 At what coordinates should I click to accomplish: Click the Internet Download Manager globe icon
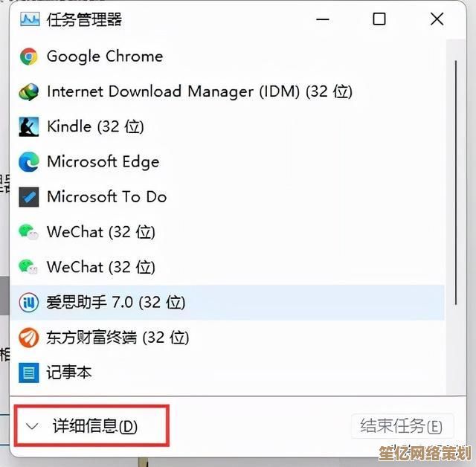(x=29, y=92)
